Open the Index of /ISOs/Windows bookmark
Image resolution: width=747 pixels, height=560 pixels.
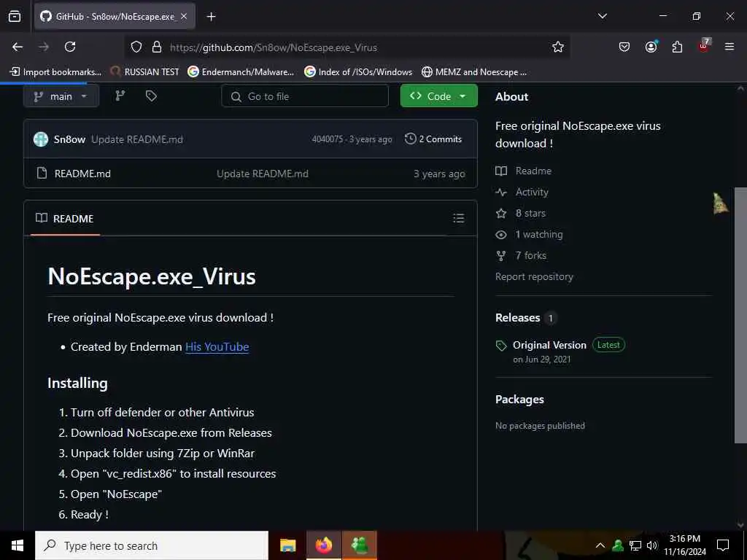click(x=358, y=72)
